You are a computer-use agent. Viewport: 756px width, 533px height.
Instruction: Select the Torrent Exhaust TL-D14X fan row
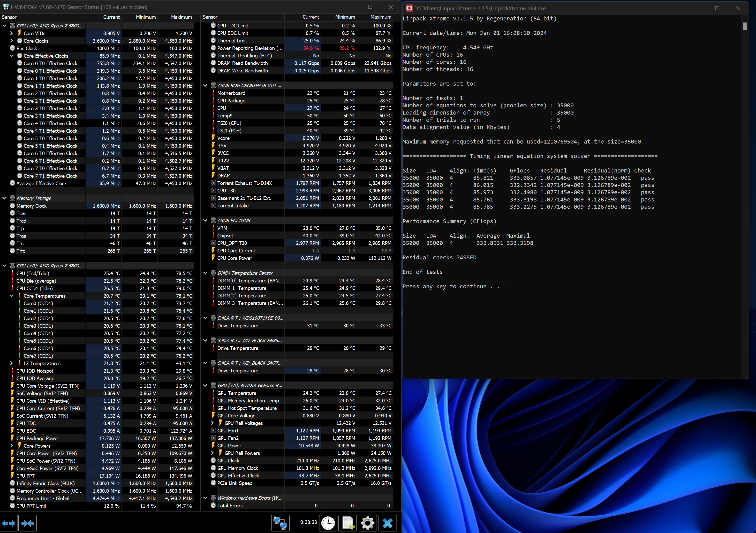click(x=297, y=183)
